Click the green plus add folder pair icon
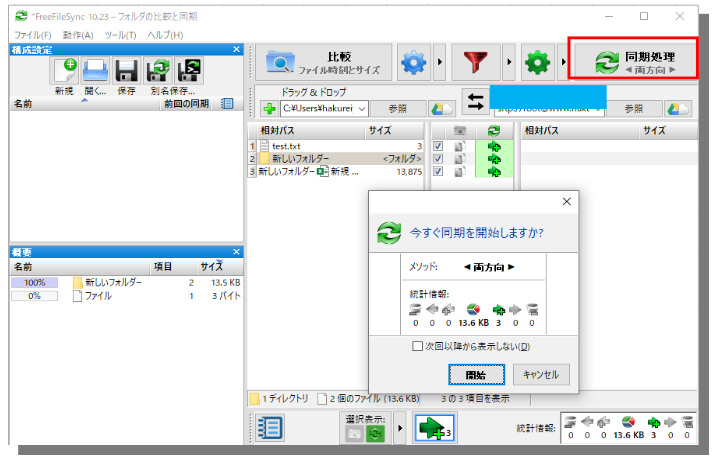The height and width of the screenshot is (462, 724). coord(269,108)
